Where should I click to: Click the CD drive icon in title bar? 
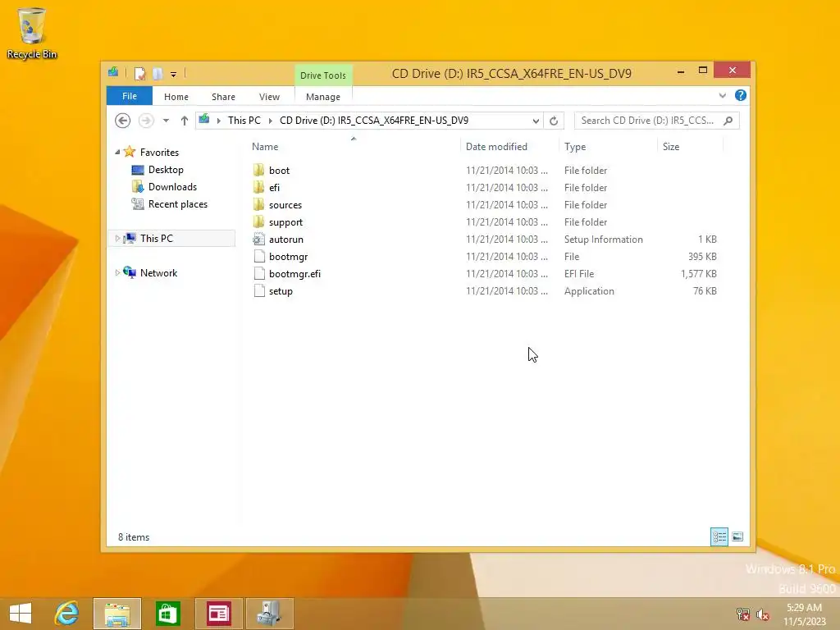pyautogui.click(x=113, y=72)
